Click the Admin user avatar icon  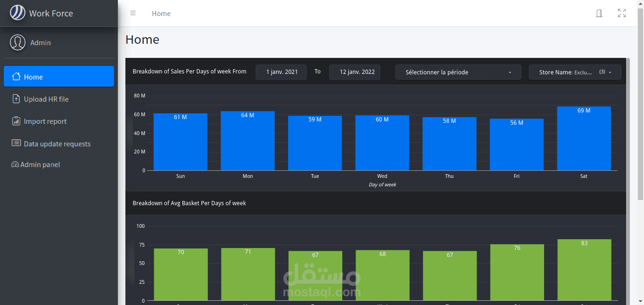[17, 42]
